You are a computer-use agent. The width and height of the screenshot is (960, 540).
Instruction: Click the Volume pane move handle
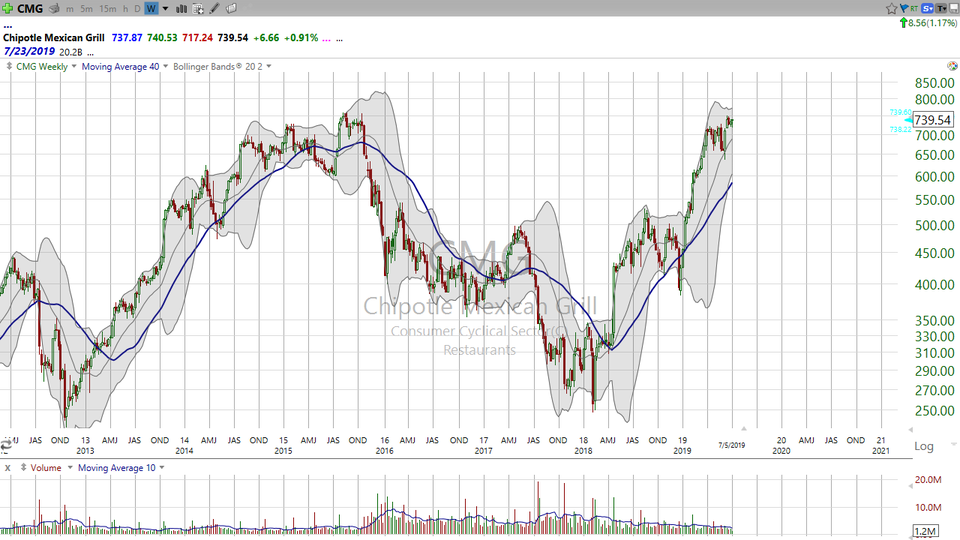click(x=23, y=468)
